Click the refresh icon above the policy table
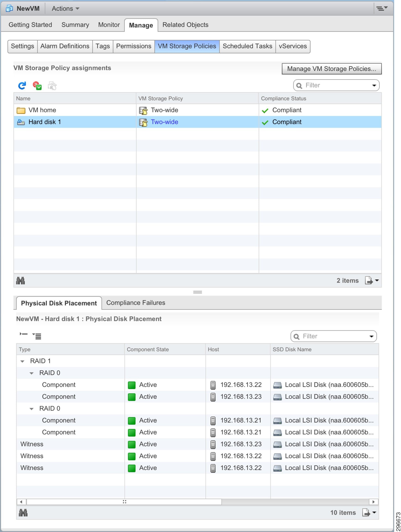The width and height of the screenshot is (401, 532). (22, 86)
